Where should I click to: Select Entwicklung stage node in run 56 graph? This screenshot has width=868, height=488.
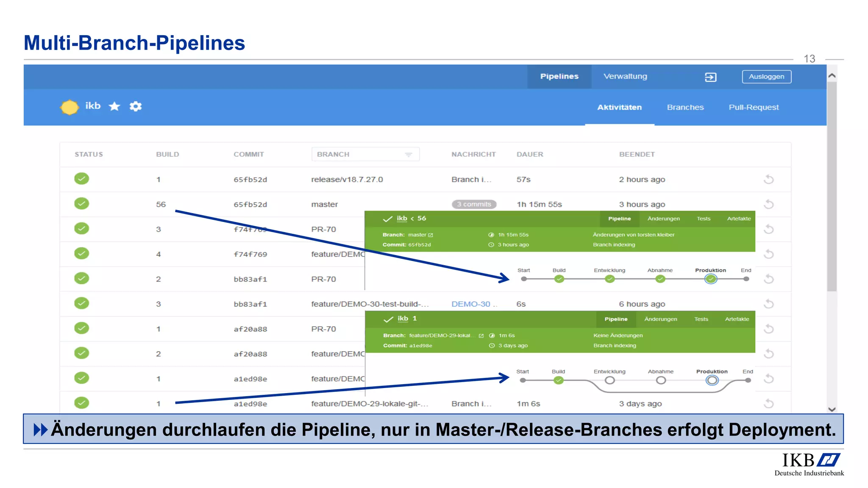(x=610, y=279)
